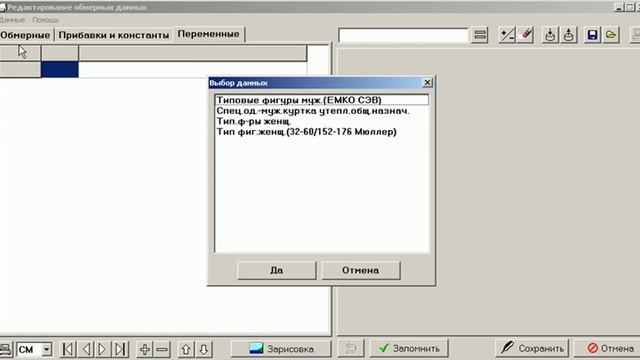Close the Выбор данных dialog
640x360 pixels.
pyautogui.click(x=427, y=82)
